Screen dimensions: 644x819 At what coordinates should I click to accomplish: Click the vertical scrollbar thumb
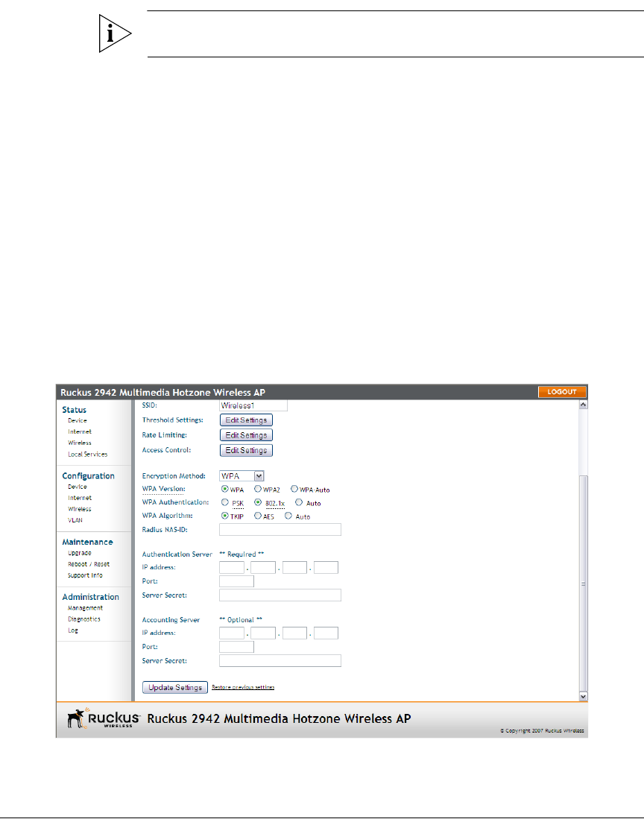(x=584, y=584)
